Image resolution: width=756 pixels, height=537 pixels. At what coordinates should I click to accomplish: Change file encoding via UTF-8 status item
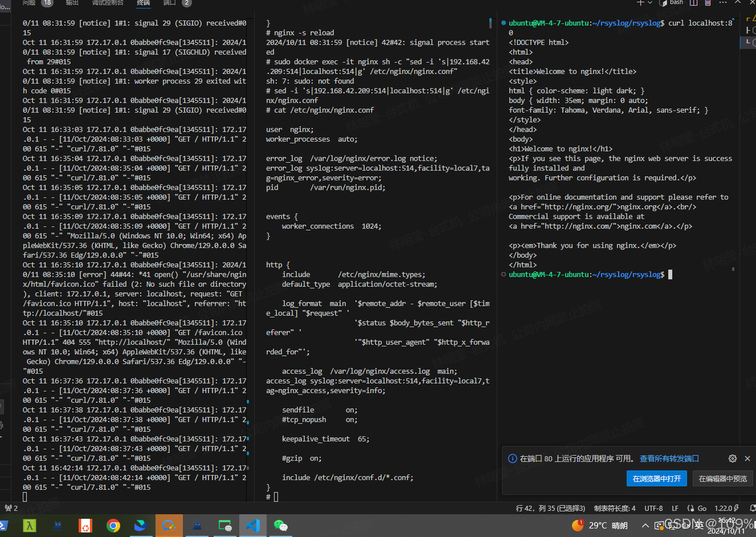click(653, 508)
